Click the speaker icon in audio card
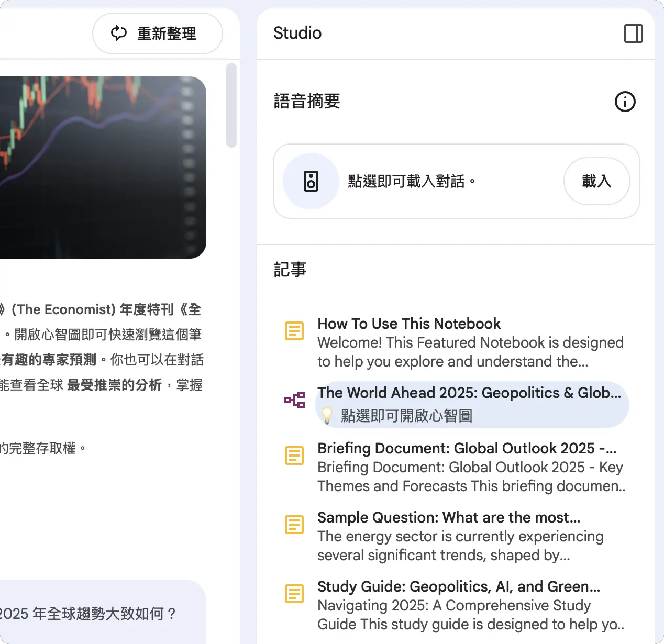Image resolution: width=664 pixels, height=644 pixels. [x=311, y=181]
